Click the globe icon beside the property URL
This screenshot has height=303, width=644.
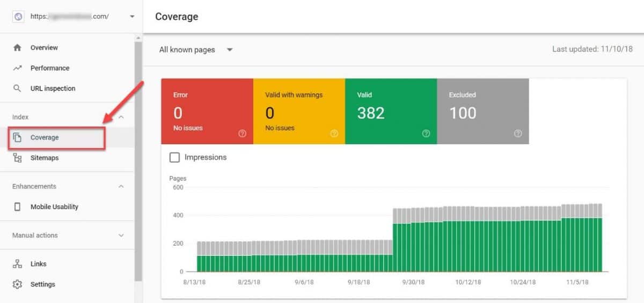tap(18, 17)
